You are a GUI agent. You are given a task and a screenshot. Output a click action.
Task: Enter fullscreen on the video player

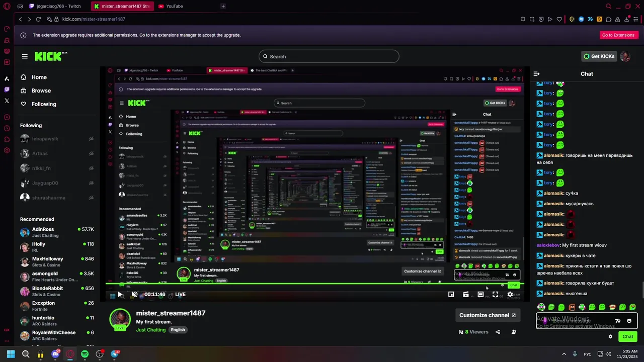[x=495, y=295]
